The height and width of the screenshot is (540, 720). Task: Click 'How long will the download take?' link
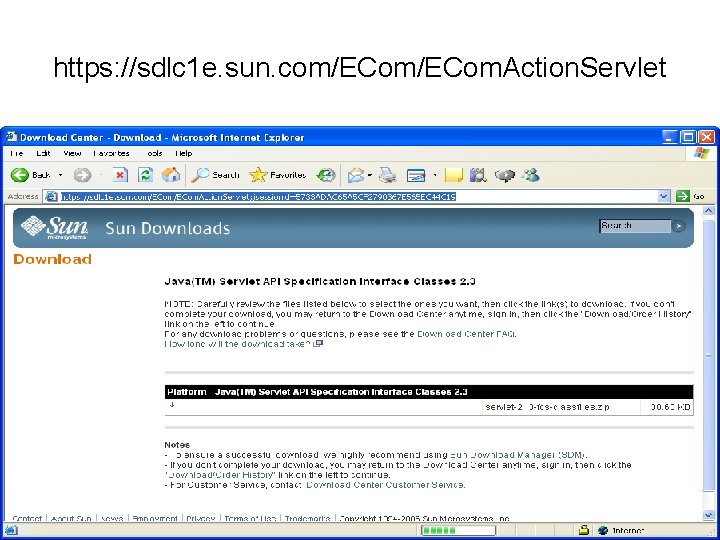(x=237, y=343)
